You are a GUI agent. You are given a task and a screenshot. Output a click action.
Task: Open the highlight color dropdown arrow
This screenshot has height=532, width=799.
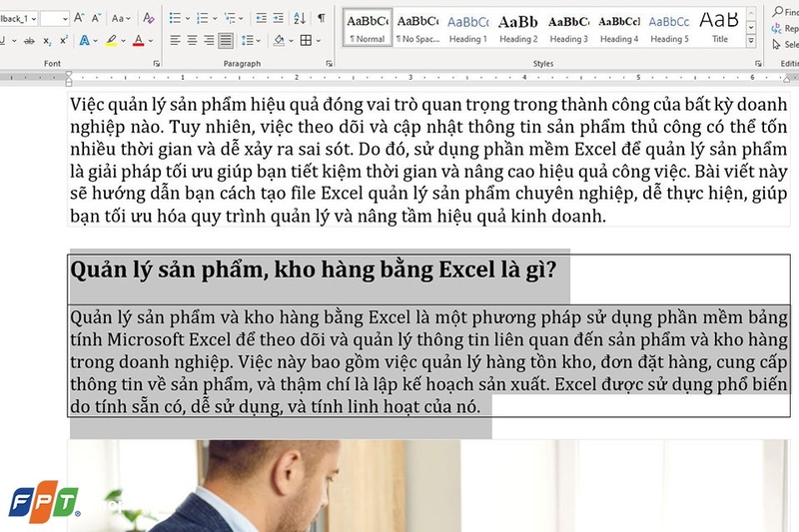(123, 41)
